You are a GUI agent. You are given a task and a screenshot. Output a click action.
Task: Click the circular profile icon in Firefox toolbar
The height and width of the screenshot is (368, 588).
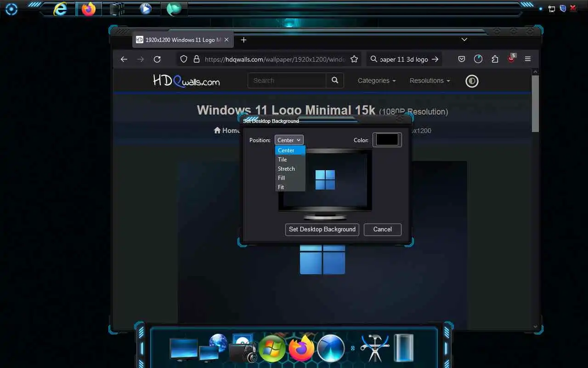(478, 59)
